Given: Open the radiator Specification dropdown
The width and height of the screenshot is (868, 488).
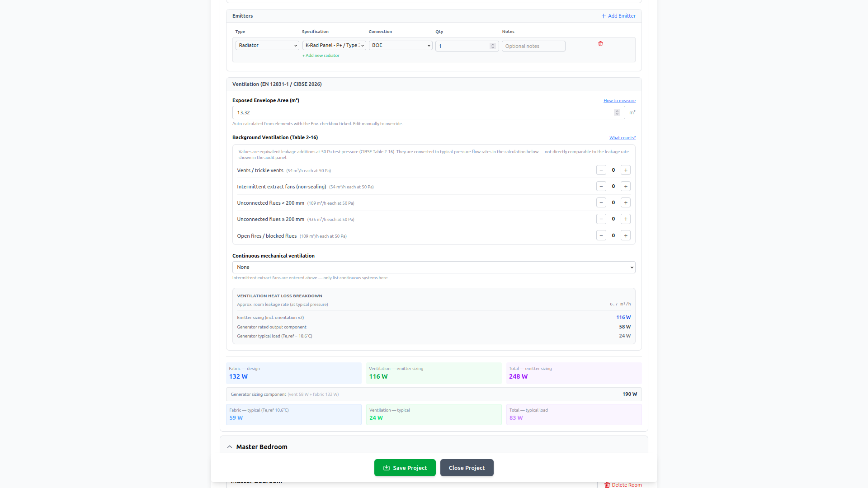Looking at the screenshot, I should pos(334,46).
